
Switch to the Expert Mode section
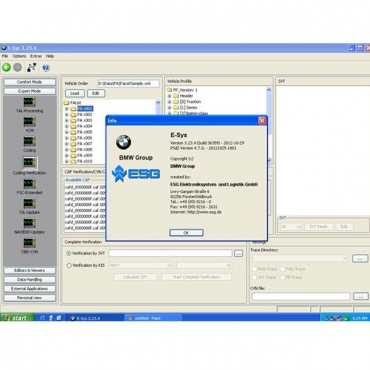[x=30, y=91]
